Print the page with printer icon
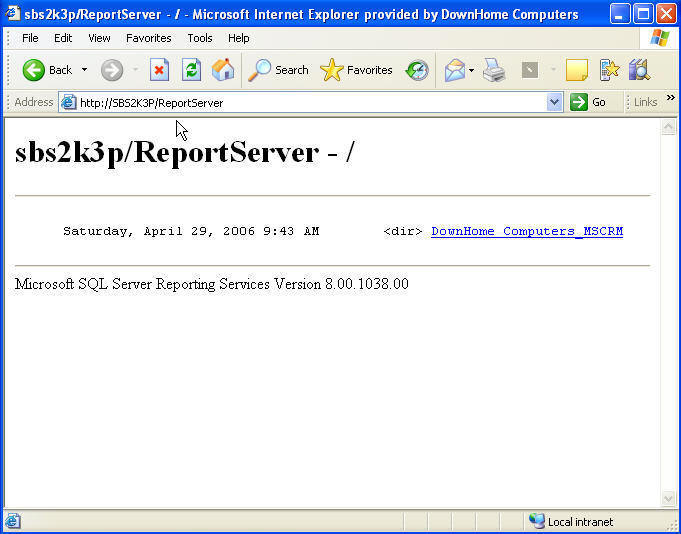This screenshot has width=681, height=534. [x=494, y=70]
